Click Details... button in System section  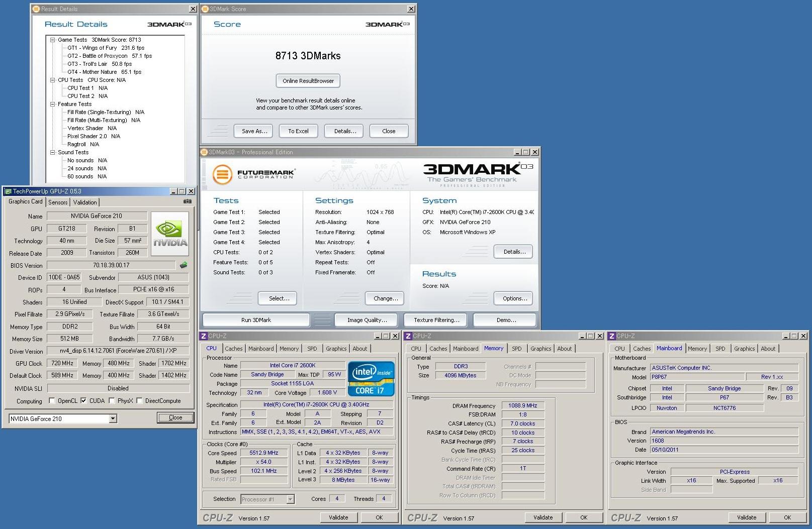click(514, 252)
